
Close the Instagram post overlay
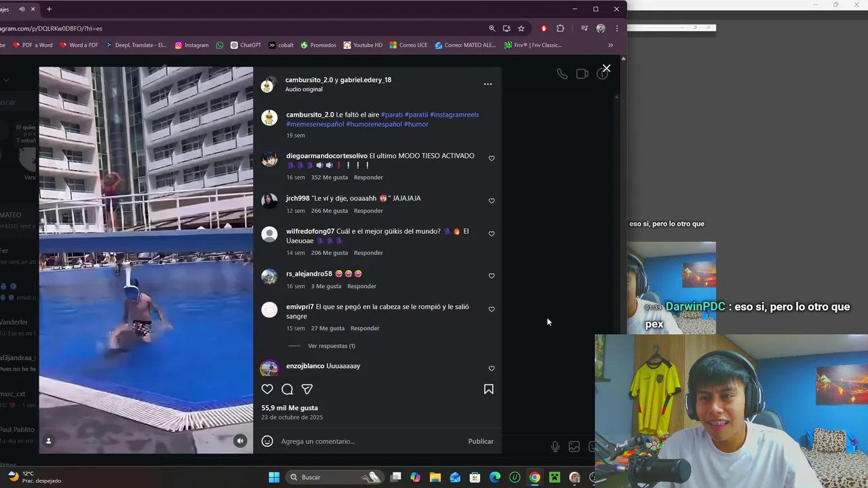tap(606, 68)
